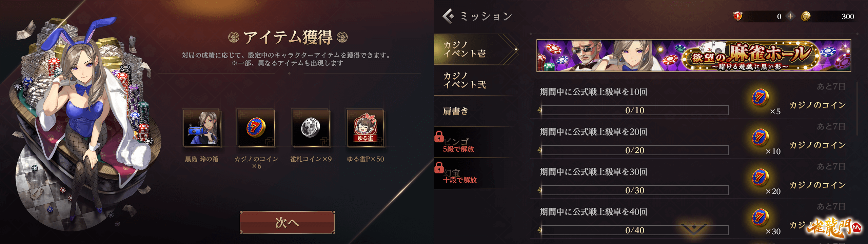
Task: Click the casino coin ×20 reward icon
Action: pyautogui.click(x=759, y=178)
